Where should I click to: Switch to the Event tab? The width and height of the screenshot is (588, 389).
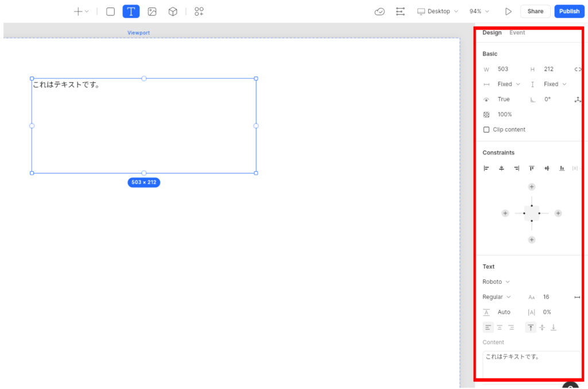pos(517,33)
